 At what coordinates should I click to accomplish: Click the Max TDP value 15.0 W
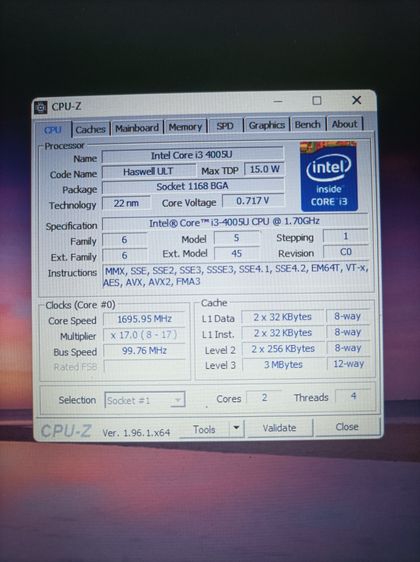pos(264,169)
